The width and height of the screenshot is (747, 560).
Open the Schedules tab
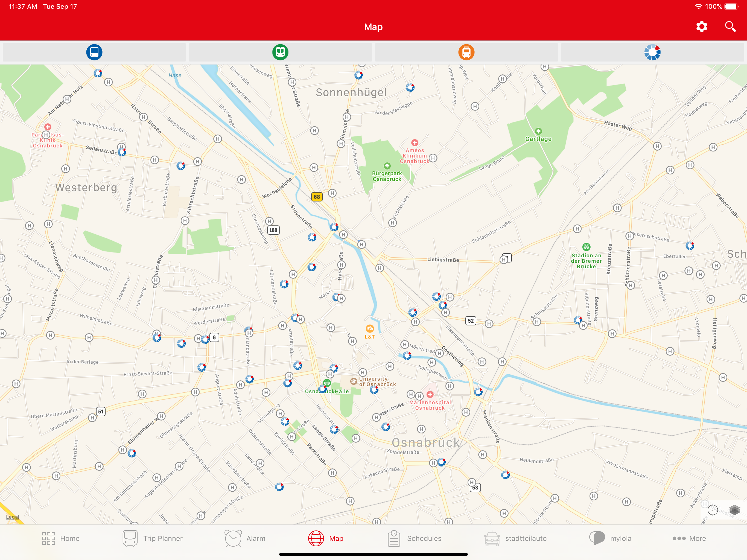[x=414, y=538]
